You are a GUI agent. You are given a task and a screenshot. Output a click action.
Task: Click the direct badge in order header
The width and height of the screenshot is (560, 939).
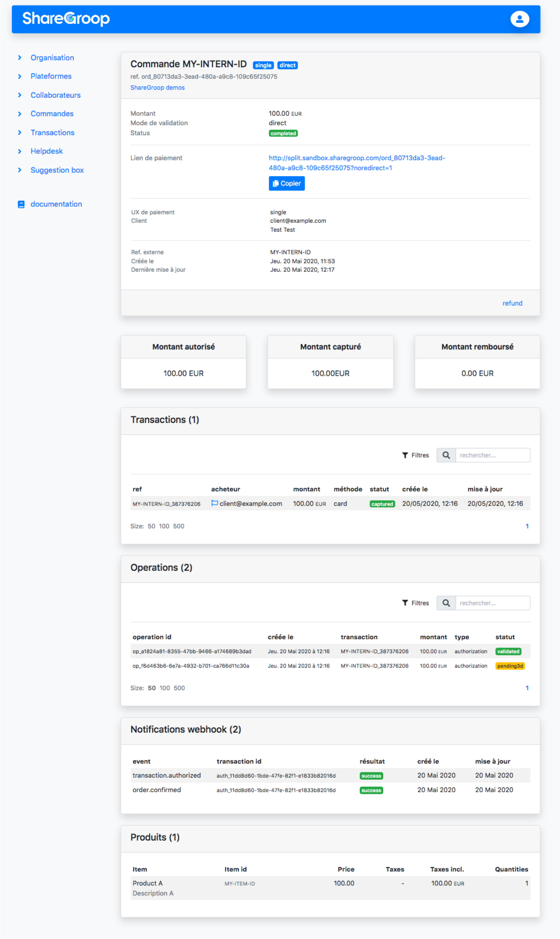pos(288,65)
